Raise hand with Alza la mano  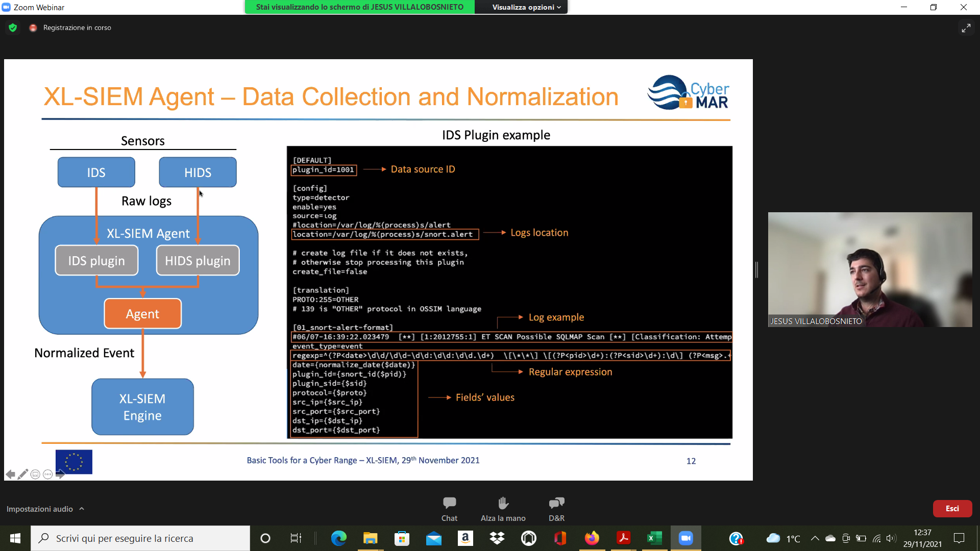pyautogui.click(x=503, y=509)
